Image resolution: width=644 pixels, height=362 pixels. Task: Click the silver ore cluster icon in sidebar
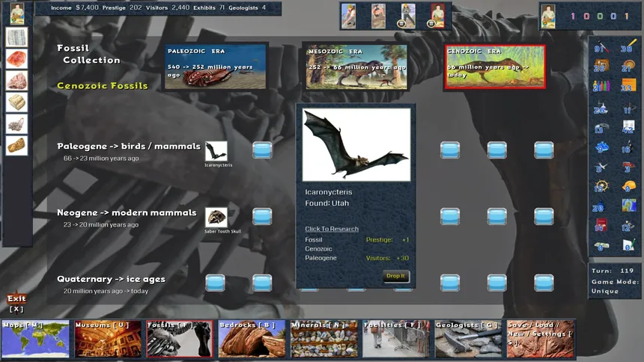tap(16, 123)
